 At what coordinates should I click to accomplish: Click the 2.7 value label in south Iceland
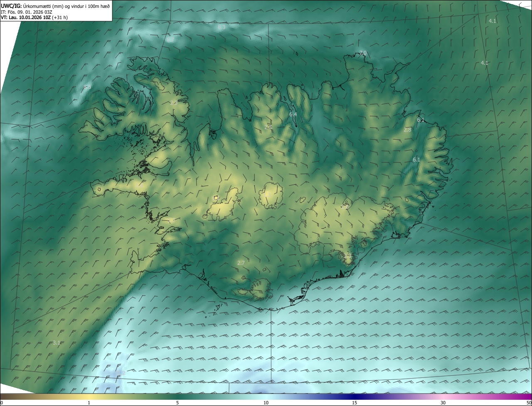click(x=241, y=263)
